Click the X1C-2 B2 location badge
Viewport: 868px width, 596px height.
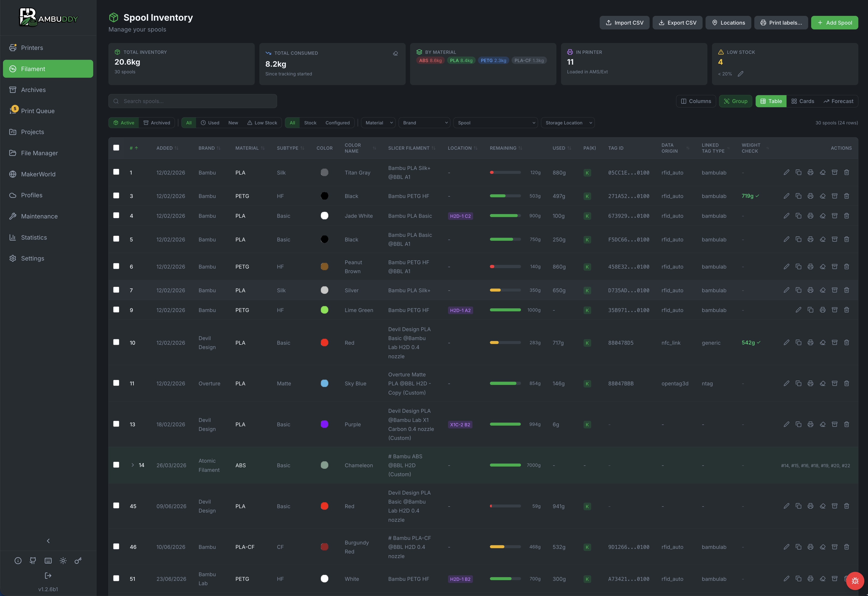tap(460, 425)
